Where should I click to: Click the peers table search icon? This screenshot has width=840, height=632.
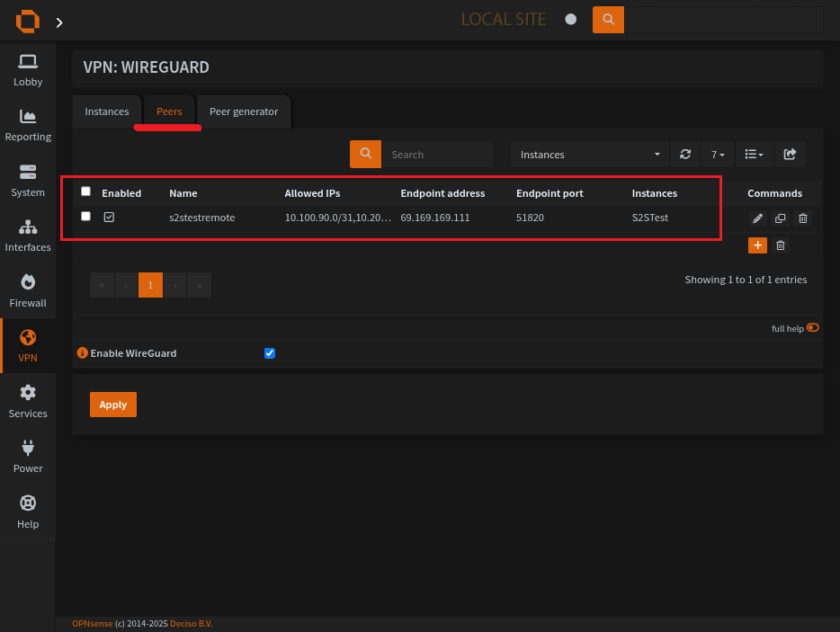[x=366, y=155]
